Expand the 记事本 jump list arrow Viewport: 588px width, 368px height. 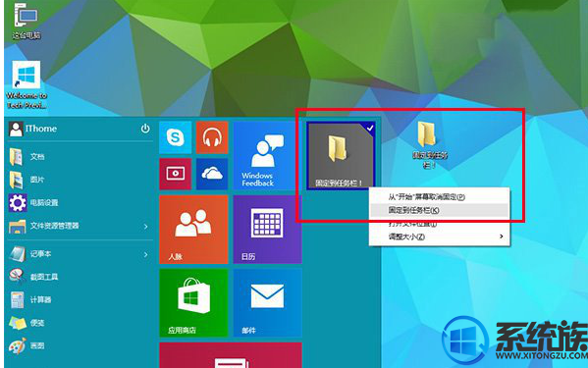[146, 255]
